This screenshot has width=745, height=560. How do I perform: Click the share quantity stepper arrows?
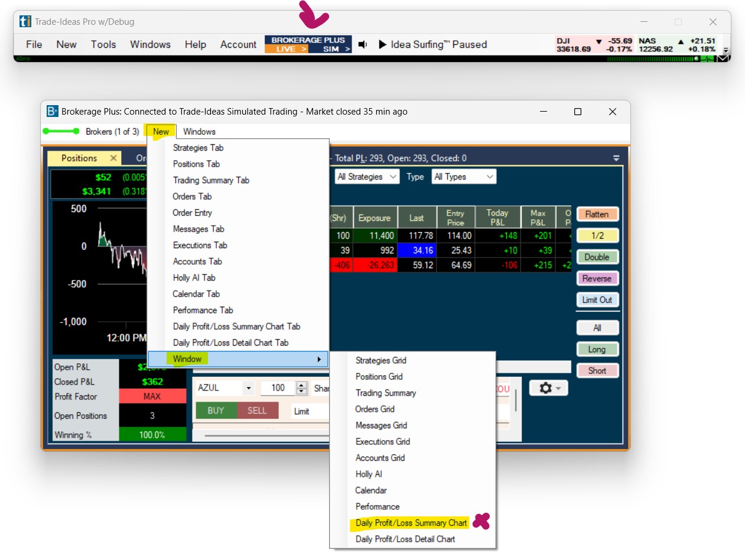302,388
